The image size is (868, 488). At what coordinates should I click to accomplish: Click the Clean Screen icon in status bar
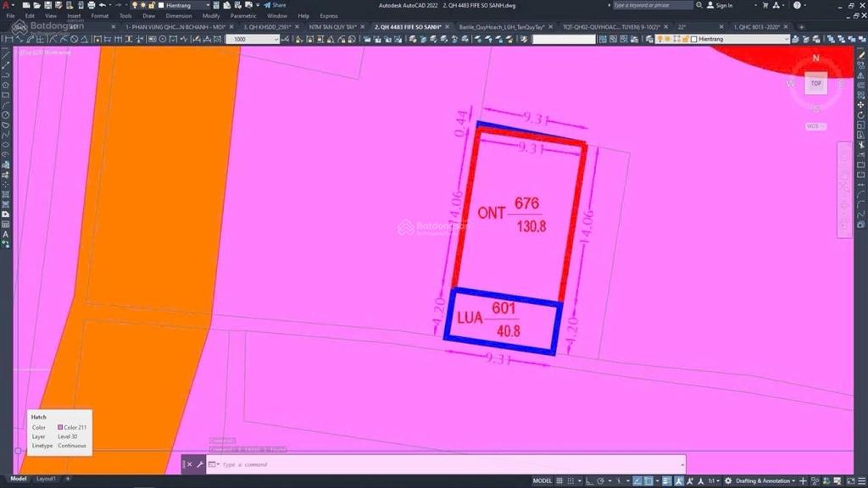pos(851,481)
